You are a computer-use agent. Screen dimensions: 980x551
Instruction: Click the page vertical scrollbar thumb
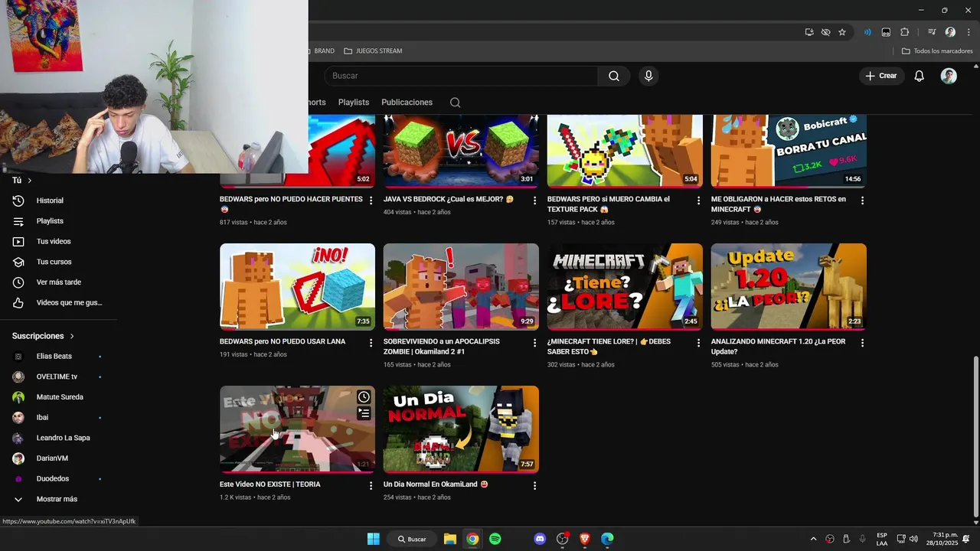click(x=975, y=436)
